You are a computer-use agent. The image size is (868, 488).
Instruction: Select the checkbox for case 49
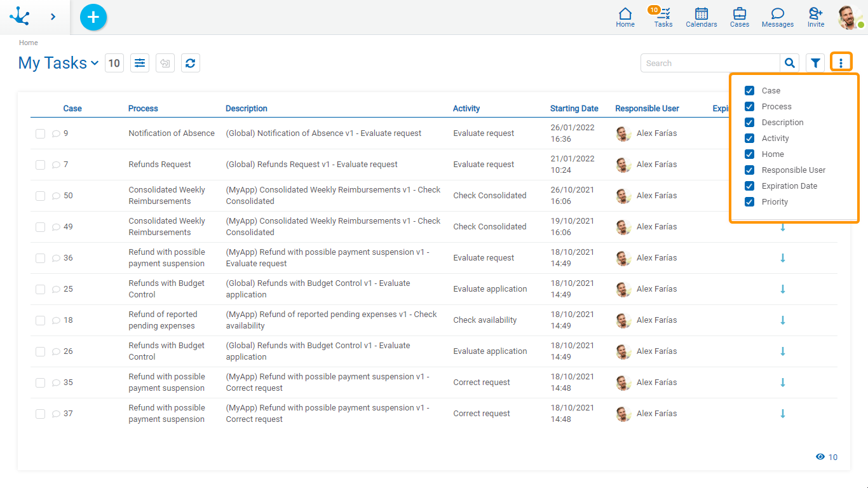click(x=40, y=227)
